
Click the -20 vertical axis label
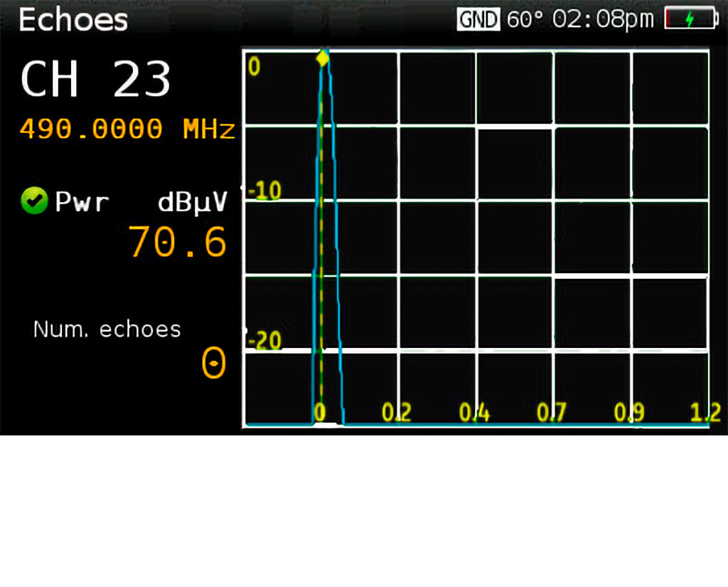[x=264, y=341]
